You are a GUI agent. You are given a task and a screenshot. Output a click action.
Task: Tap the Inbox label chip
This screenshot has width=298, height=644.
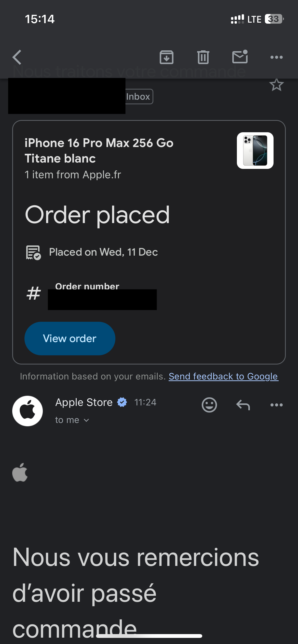tap(138, 97)
